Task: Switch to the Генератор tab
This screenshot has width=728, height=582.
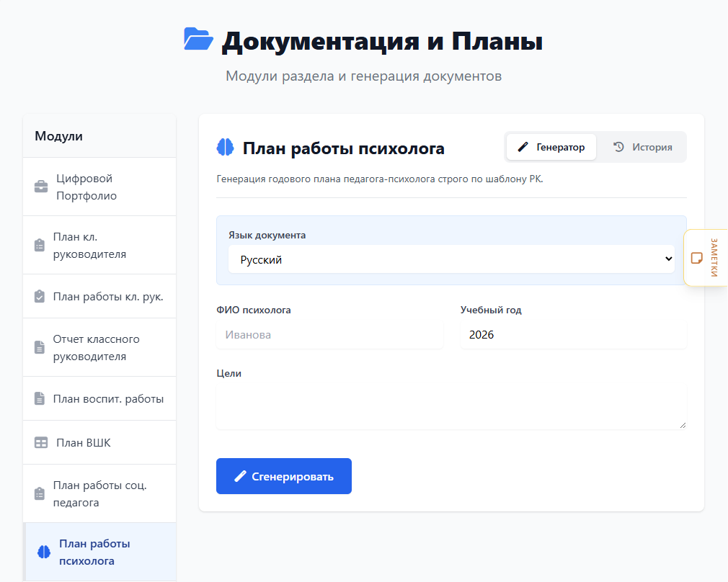Action: coord(551,147)
